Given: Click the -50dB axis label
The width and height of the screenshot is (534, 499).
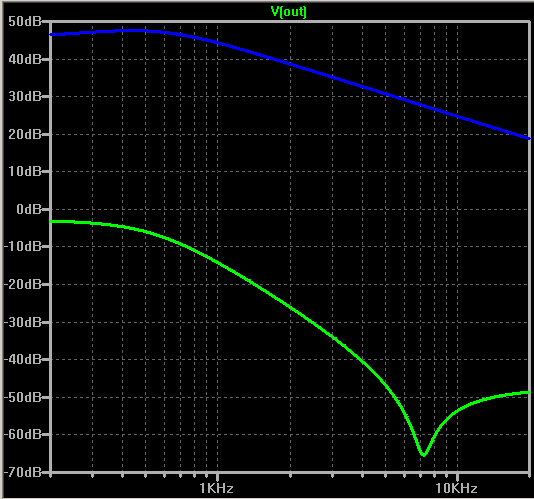Looking at the screenshot, I should pyautogui.click(x=22, y=397).
